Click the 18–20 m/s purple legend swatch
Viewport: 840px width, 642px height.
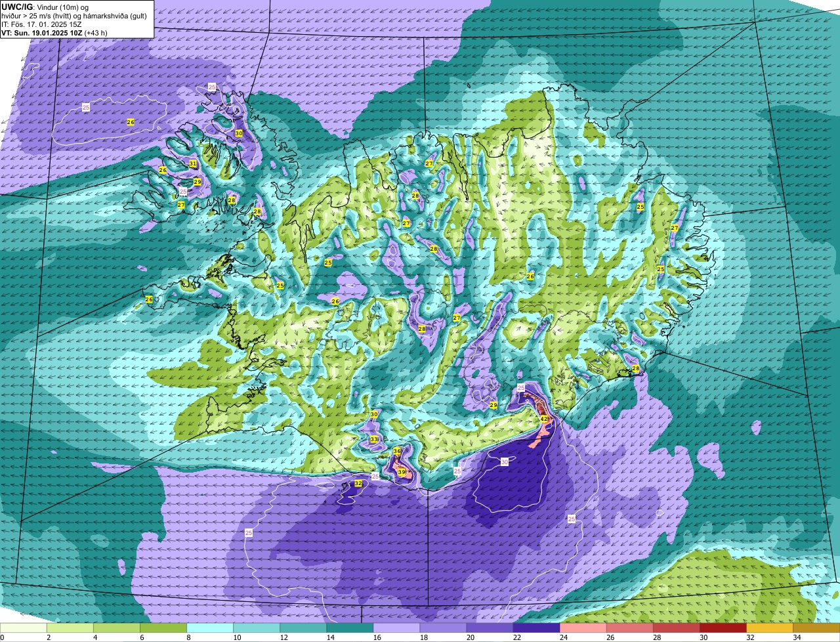click(x=443, y=628)
